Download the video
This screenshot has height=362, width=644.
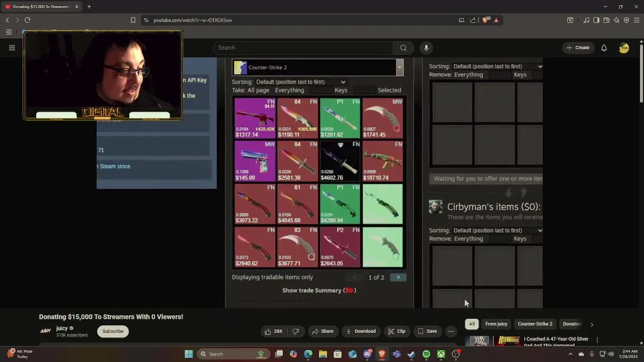click(360, 331)
